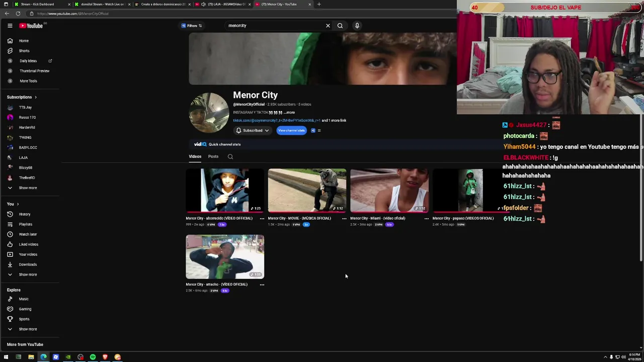Open the Spotify taskbar icon

tap(93, 357)
